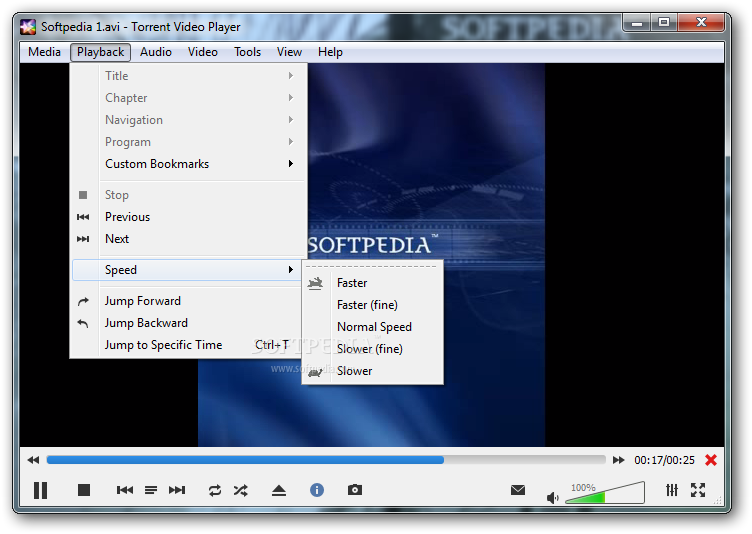Skip to the next media in the bottom toolbar
Viewport: 752px width, 534px height.
(x=177, y=490)
